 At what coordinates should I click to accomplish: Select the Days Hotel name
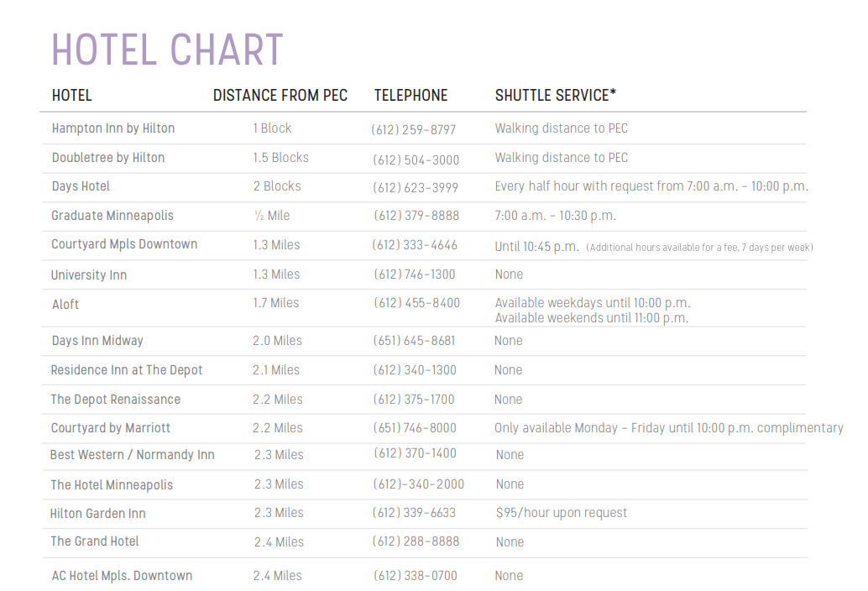click(x=81, y=186)
